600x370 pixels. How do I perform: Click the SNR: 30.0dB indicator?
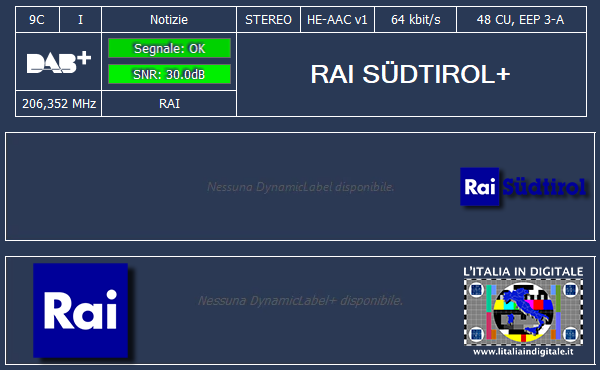click(170, 74)
